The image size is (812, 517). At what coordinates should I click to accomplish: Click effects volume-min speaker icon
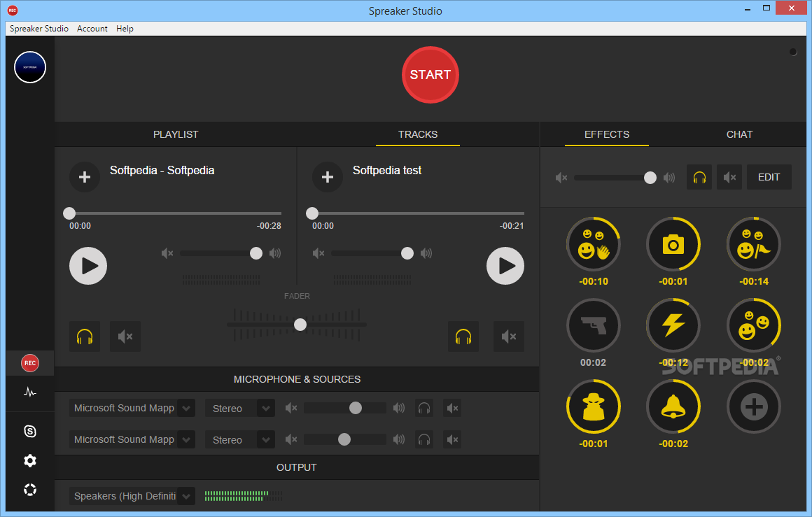click(x=561, y=178)
